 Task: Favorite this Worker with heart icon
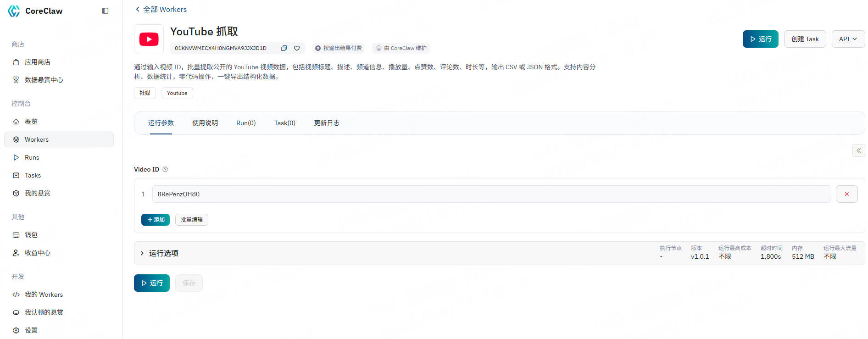[x=297, y=48]
